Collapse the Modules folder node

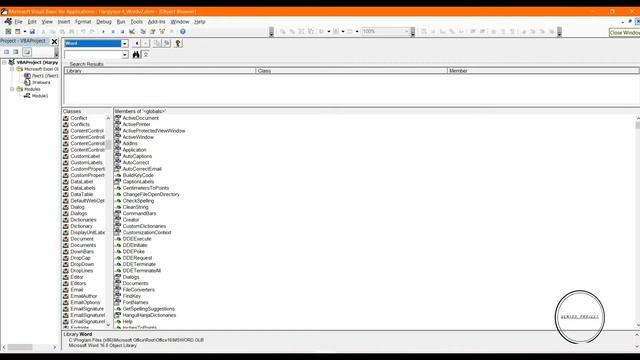12,89
